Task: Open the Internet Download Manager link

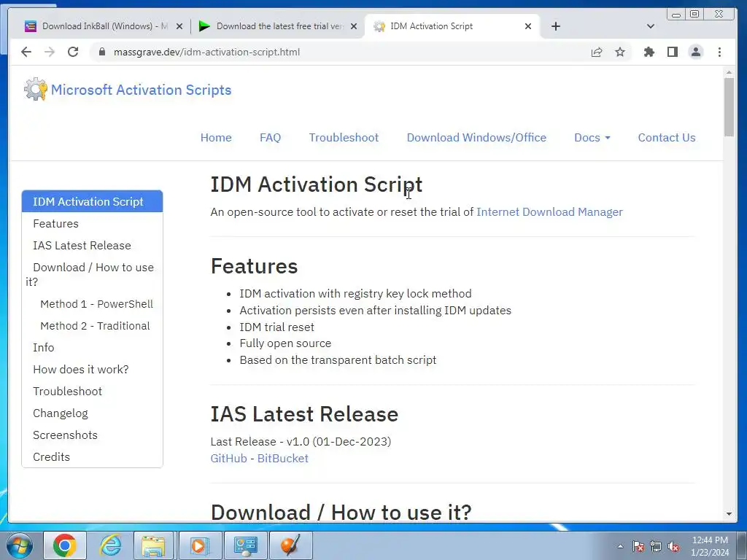Action: 549,212
